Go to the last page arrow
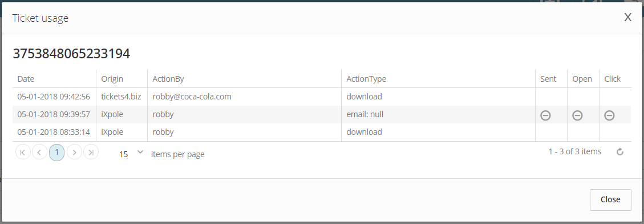Image resolution: width=644 pixels, height=224 pixels. click(x=91, y=153)
